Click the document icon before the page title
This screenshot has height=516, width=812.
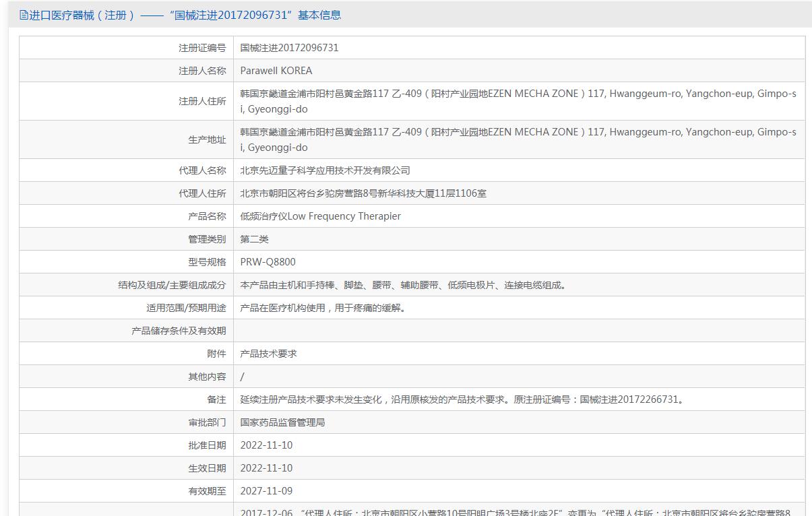coord(24,15)
